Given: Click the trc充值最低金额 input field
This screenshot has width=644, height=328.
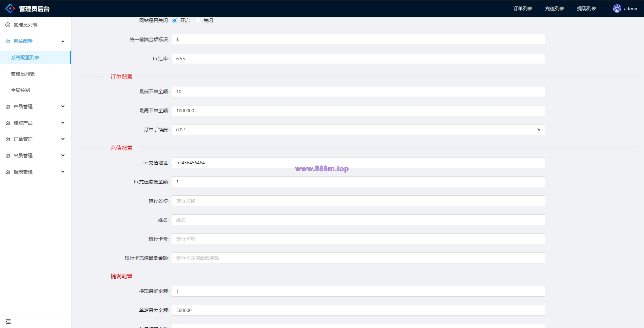Looking at the screenshot, I should tap(358, 182).
